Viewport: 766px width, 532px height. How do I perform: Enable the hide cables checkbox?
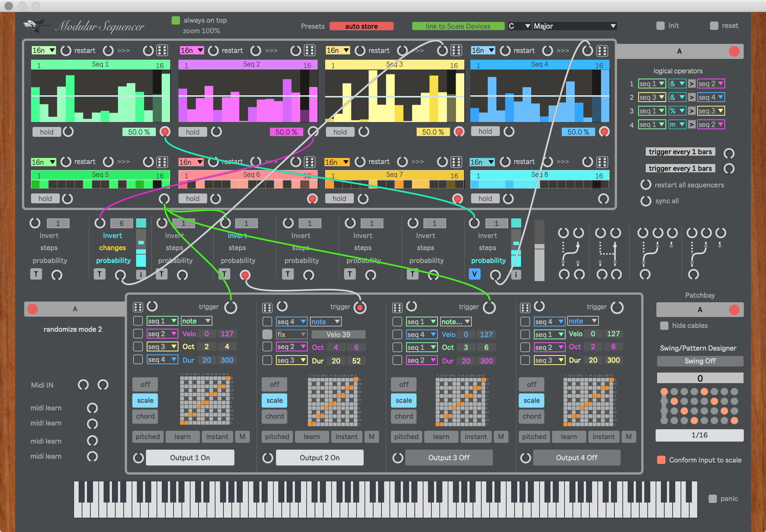(664, 326)
